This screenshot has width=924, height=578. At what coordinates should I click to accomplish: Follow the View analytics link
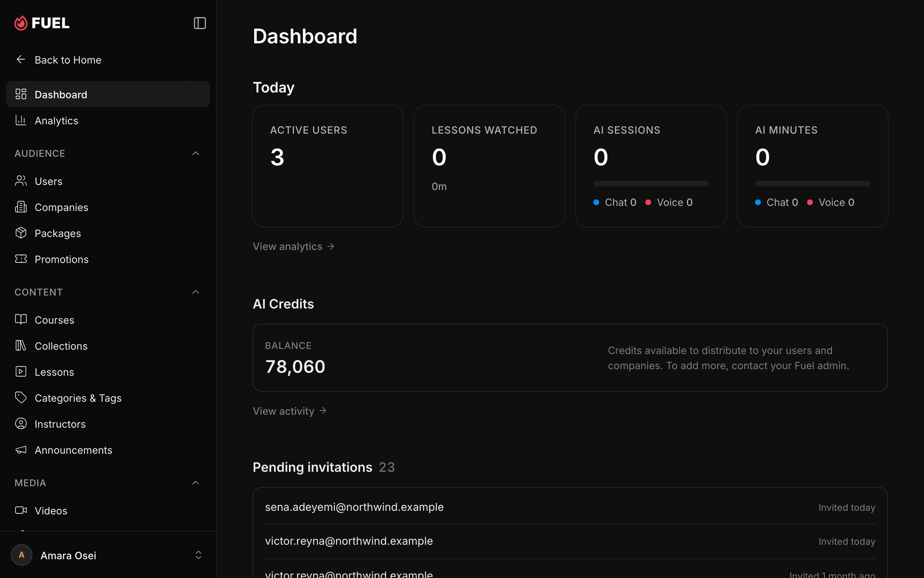[294, 247]
